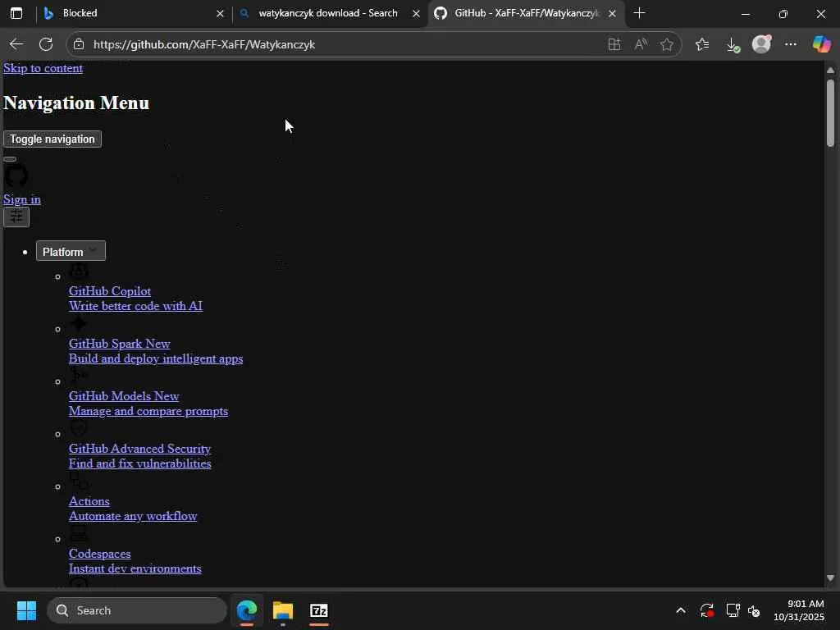Launch the Copilot sidebar icon
Image resolution: width=840 pixels, height=630 pixels.
(x=821, y=44)
